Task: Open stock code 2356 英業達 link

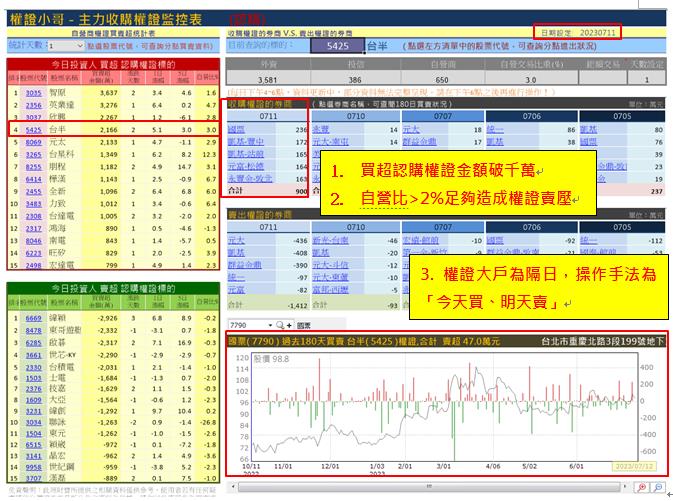Action: pyautogui.click(x=33, y=105)
